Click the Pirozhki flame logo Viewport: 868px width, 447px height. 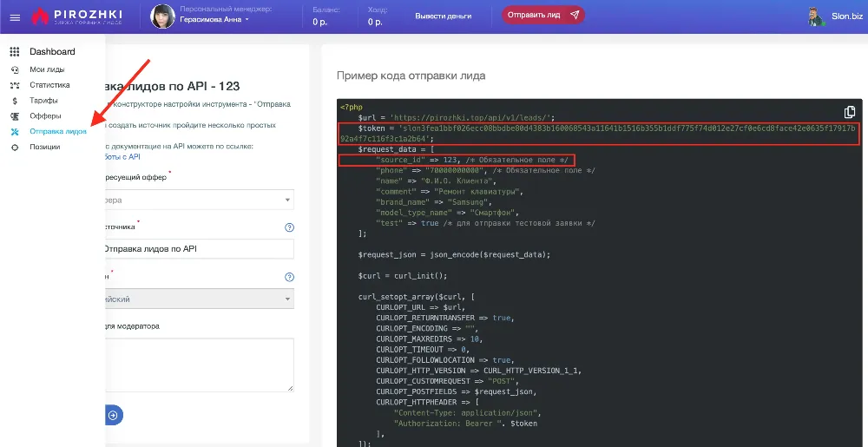coord(39,16)
